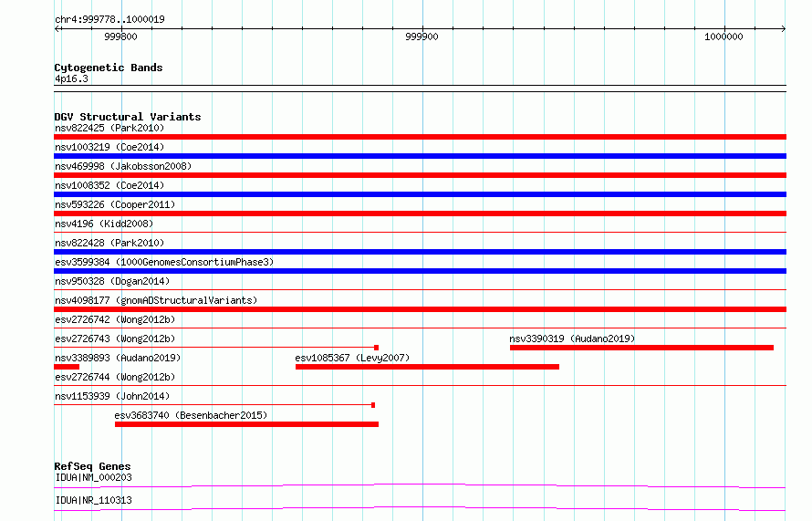Image resolution: width=812 pixels, height=521 pixels.
Task: Select the nsv3389893 (Audano2019) label
Action: click(118, 358)
